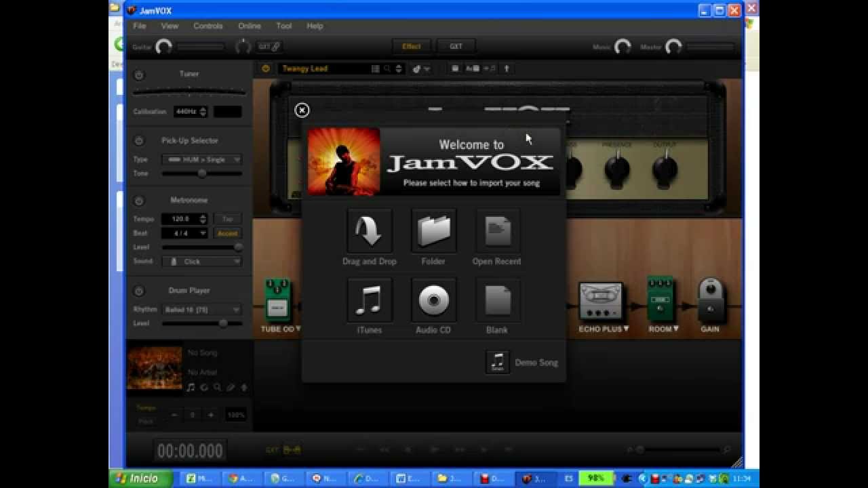Click the upload arrow icon in toolbar
The width and height of the screenshot is (868, 488).
pyautogui.click(x=506, y=68)
